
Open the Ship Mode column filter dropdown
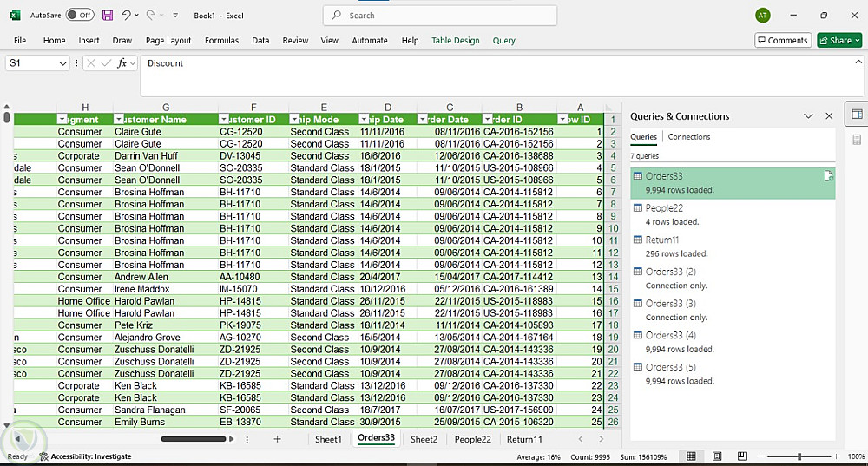294,120
